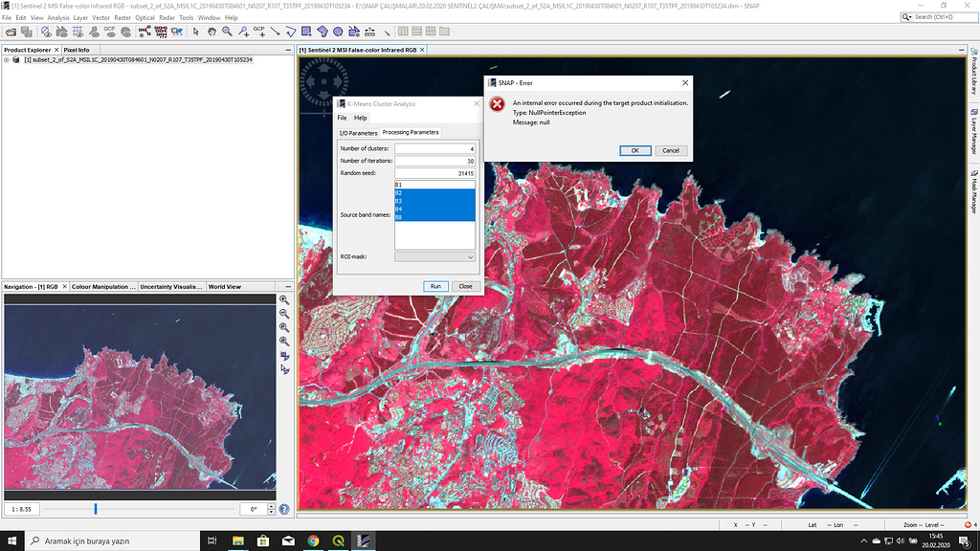Click Run in K-Means Cluster Analysis

[435, 286]
